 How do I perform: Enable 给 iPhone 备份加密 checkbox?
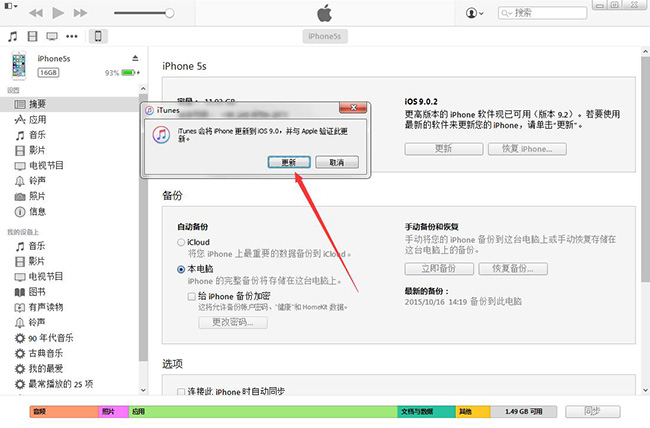192,297
